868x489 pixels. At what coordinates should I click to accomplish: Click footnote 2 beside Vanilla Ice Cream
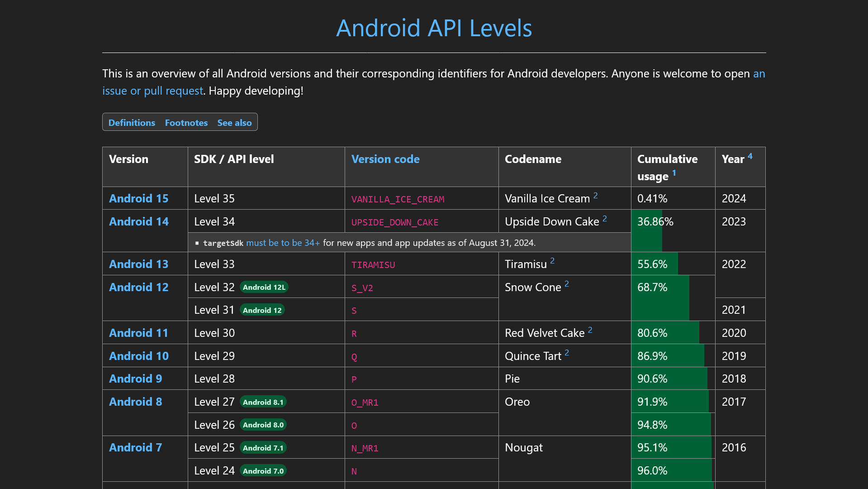(x=596, y=196)
